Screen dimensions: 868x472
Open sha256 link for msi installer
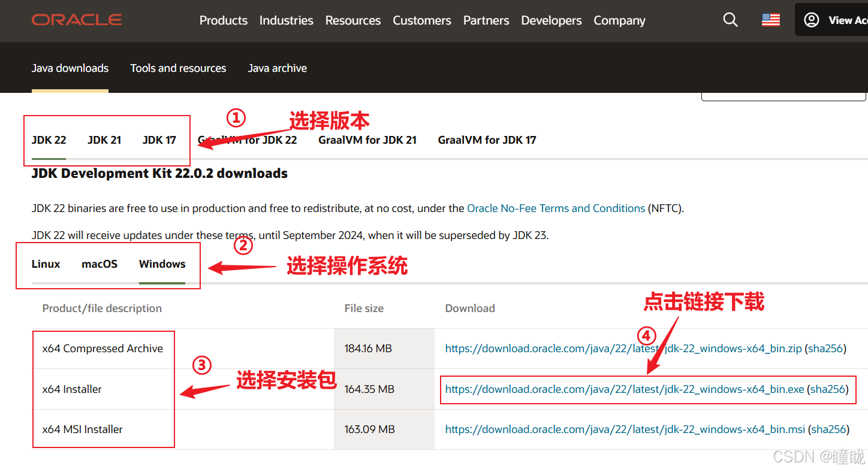[x=829, y=429]
